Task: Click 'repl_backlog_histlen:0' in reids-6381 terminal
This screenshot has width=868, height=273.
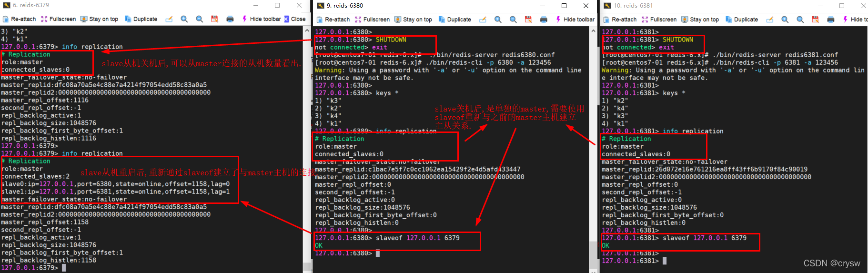Action: point(644,222)
